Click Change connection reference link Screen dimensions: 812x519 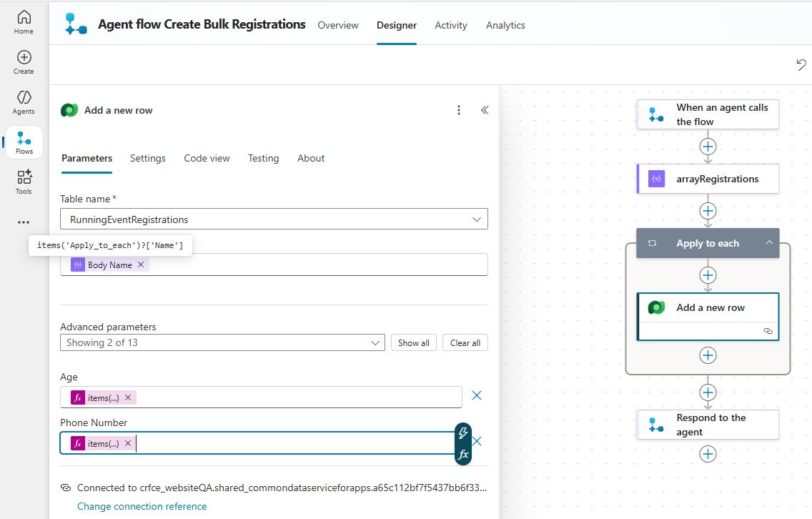pos(142,506)
